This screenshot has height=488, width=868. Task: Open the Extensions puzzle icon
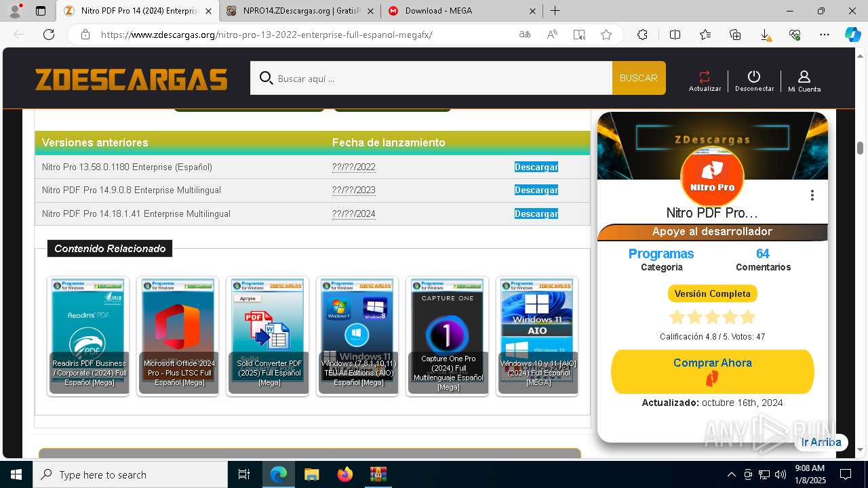642,35
